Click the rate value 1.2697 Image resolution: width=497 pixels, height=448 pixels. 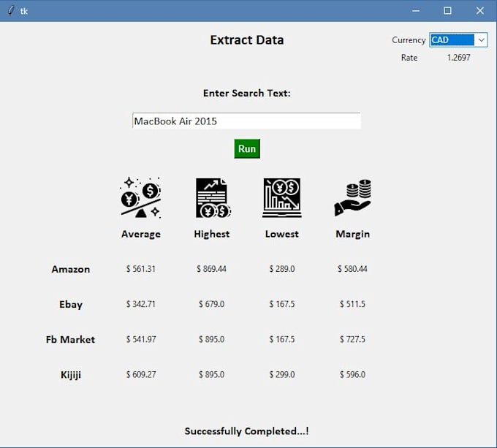[x=458, y=58]
